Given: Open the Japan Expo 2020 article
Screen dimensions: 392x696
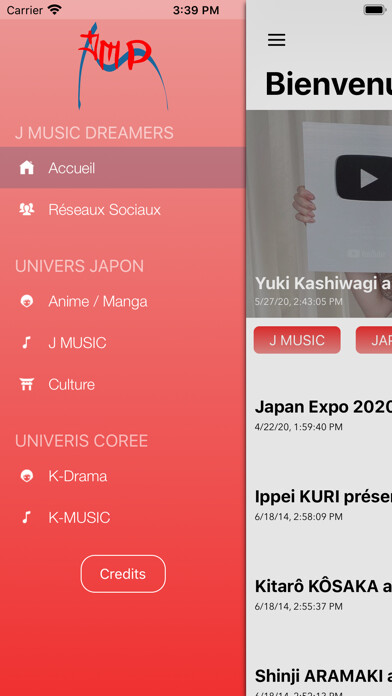Looking at the screenshot, I should [323, 406].
